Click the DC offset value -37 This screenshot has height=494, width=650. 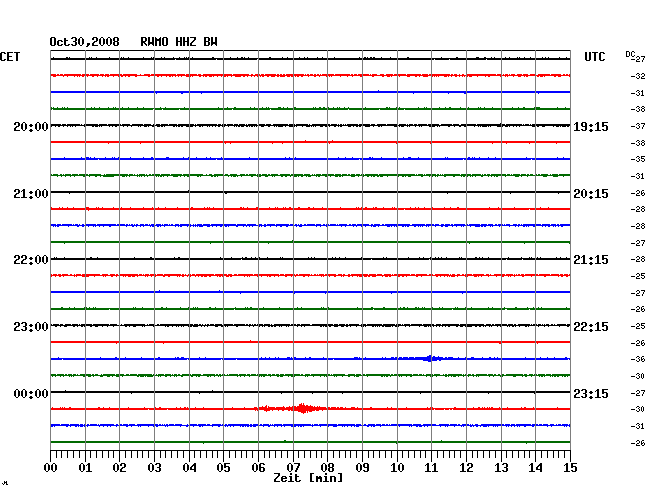(x=638, y=126)
